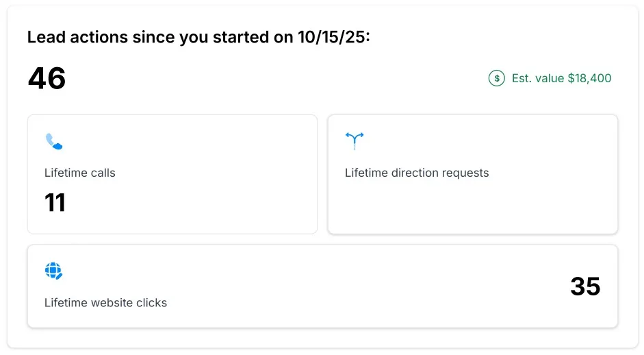644x355 pixels.
Task: Click empty space below the direction requests label
Action: (472, 207)
